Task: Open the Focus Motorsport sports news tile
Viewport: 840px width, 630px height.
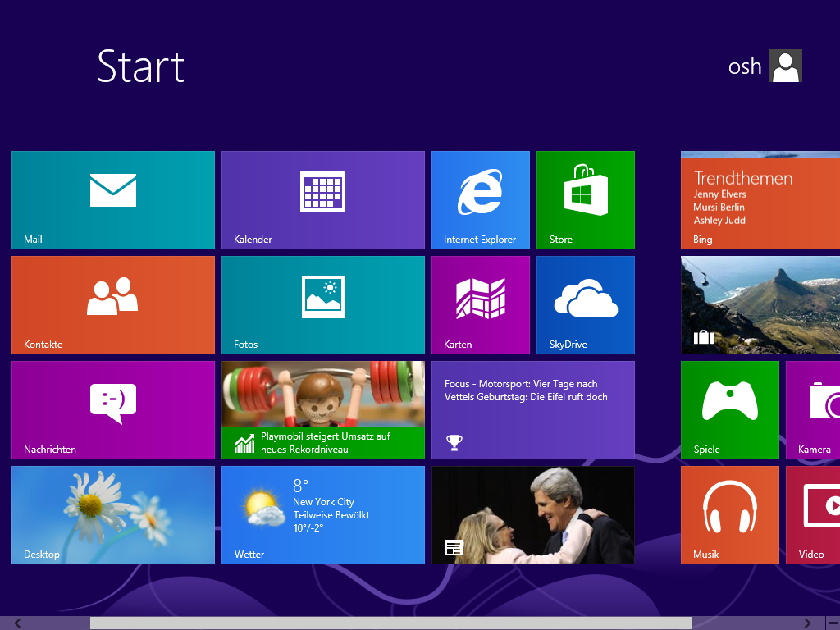Action: 533,409
